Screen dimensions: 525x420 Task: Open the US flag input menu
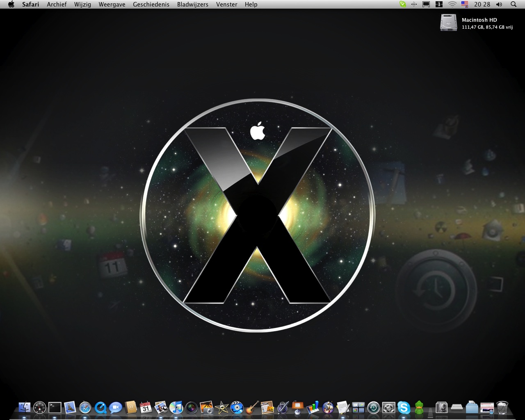tap(465, 4)
